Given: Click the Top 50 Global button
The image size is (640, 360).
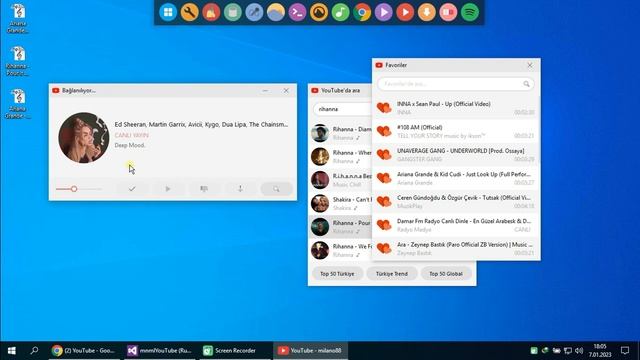Looking at the screenshot, I should (x=446, y=273).
